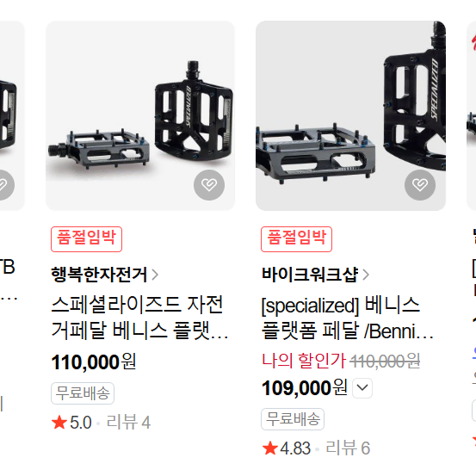Open 스페셜라이즈드 자전거페달 베니스 product title
Screen dimensions: 476x476
pos(139,318)
